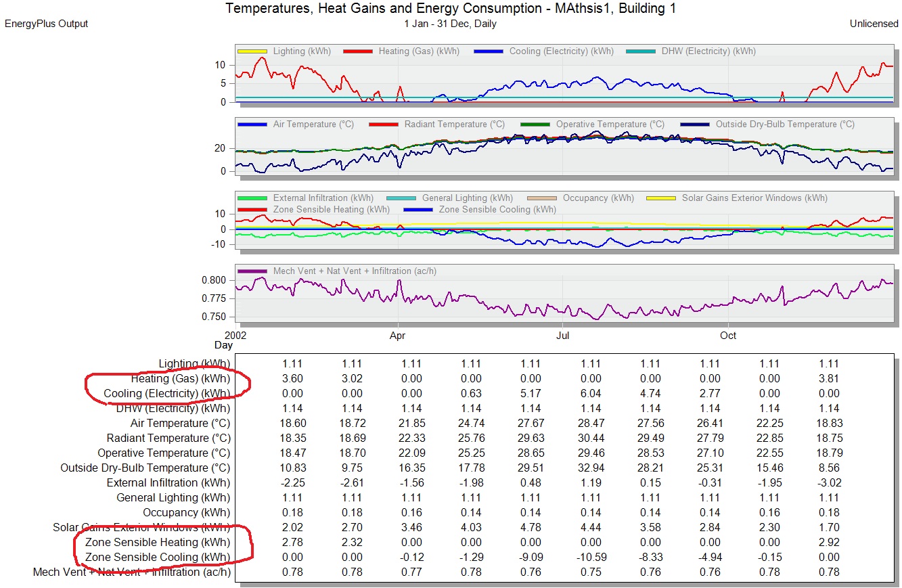Click the '3.81' heating gas cell
Image resolution: width=902 pixels, height=588 pixels.
828,379
